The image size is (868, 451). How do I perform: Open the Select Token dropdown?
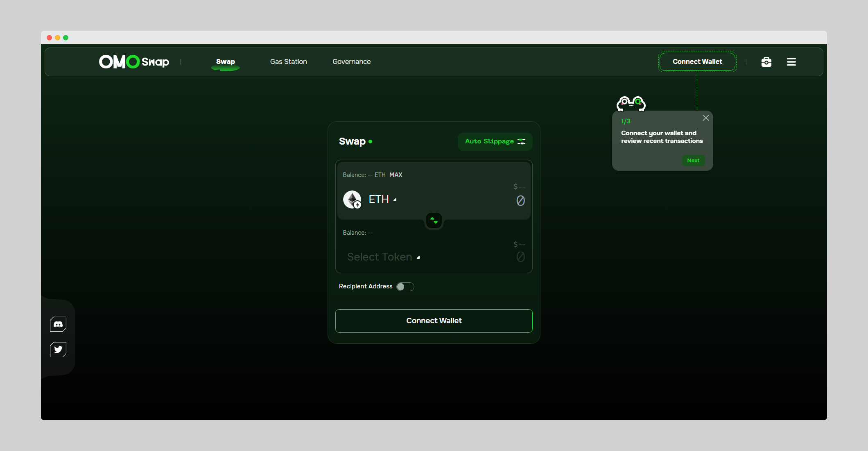coord(384,257)
